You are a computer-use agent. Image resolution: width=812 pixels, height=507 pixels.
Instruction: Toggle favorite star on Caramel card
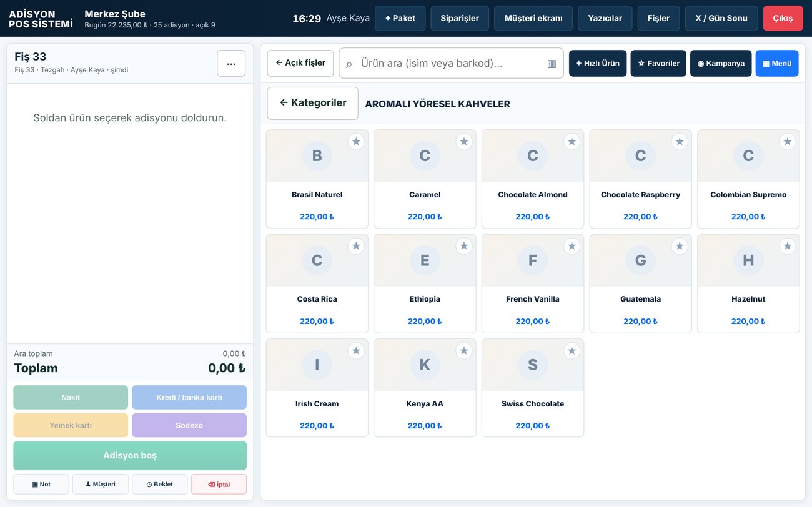coord(463,142)
